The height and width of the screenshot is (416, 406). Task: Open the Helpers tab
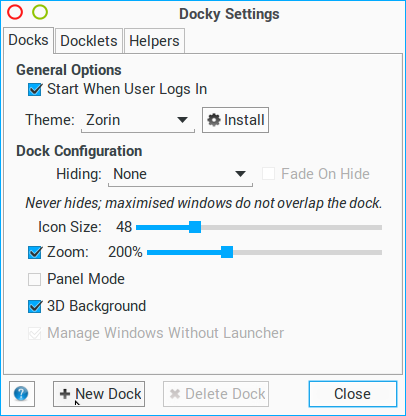tap(154, 41)
